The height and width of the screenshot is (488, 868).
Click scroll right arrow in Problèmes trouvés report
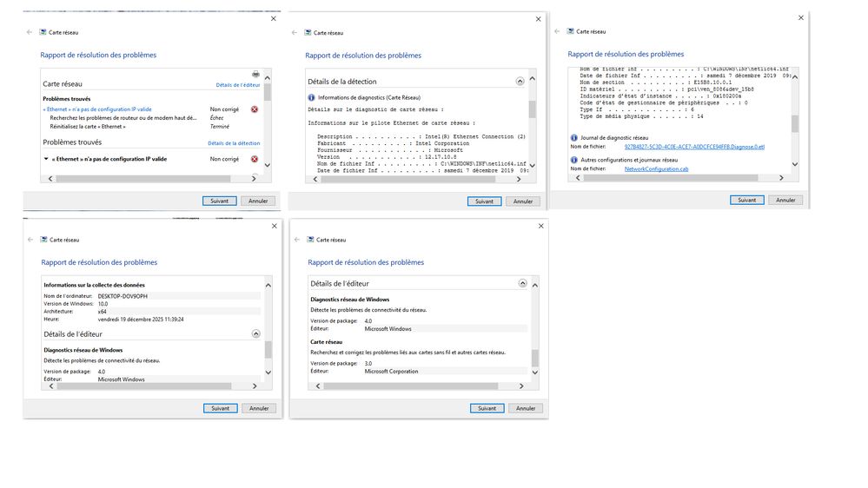click(x=254, y=179)
